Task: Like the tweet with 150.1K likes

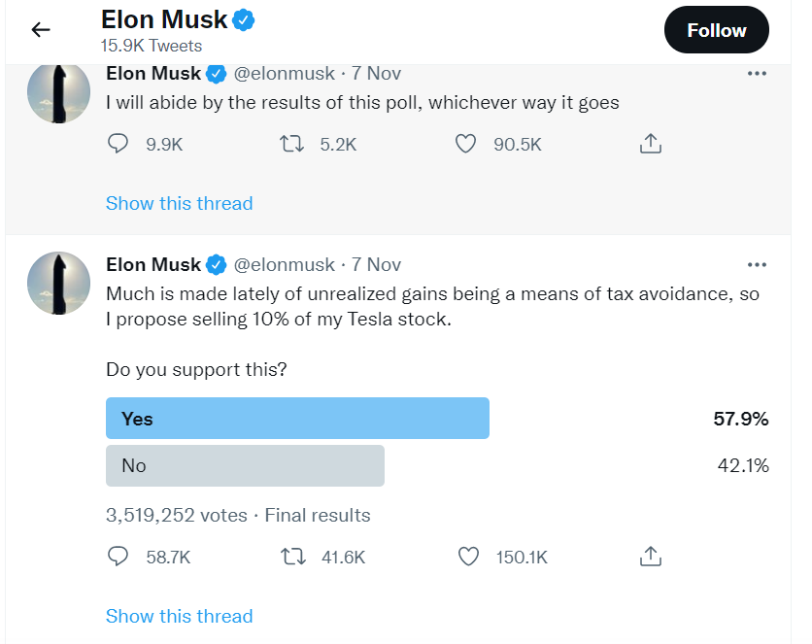Action: tap(468, 557)
